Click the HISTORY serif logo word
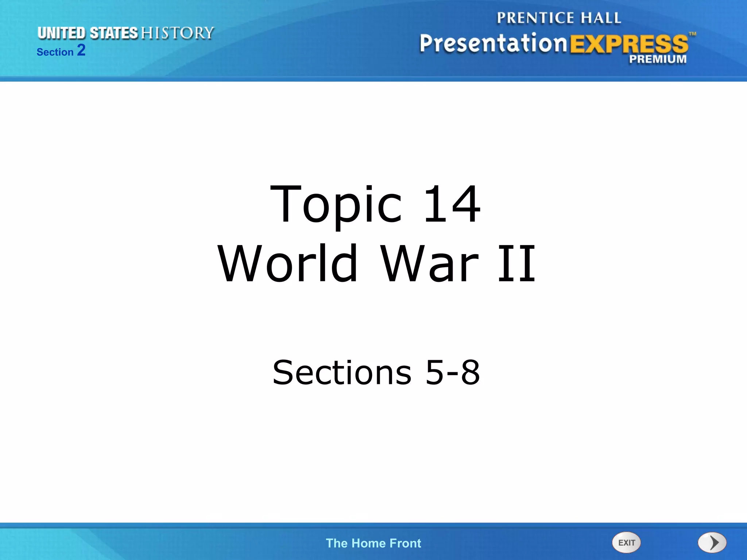 pyautogui.click(x=177, y=33)
